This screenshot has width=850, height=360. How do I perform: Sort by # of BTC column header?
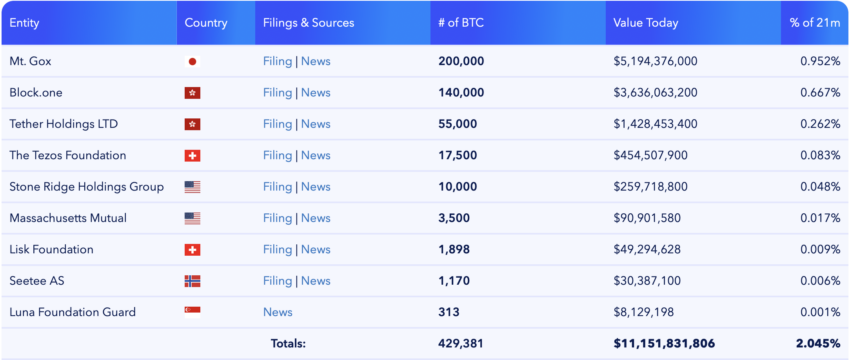[518, 23]
